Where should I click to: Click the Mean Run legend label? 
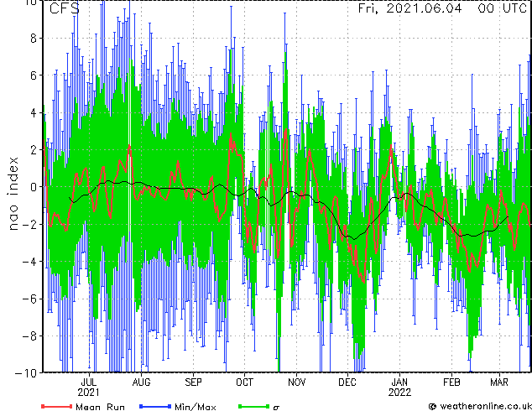point(100,407)
